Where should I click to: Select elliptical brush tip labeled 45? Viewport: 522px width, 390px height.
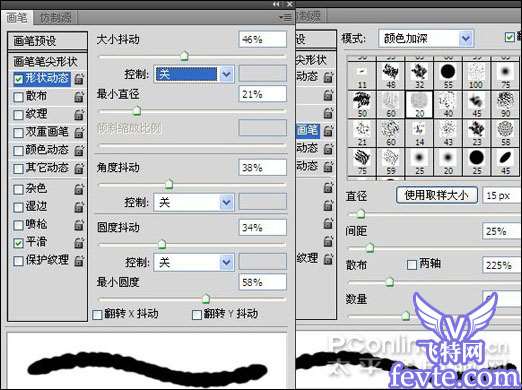[x=505, y=162]
